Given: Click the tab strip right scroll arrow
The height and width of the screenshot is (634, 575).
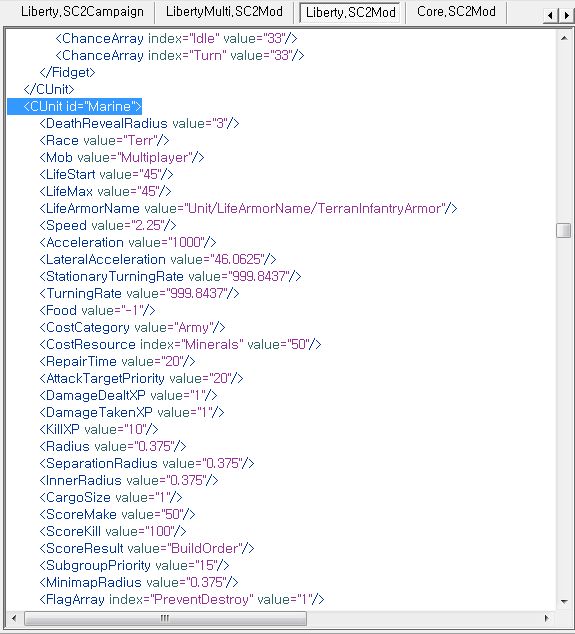Looking at the screenshot, I should (566, 16).
